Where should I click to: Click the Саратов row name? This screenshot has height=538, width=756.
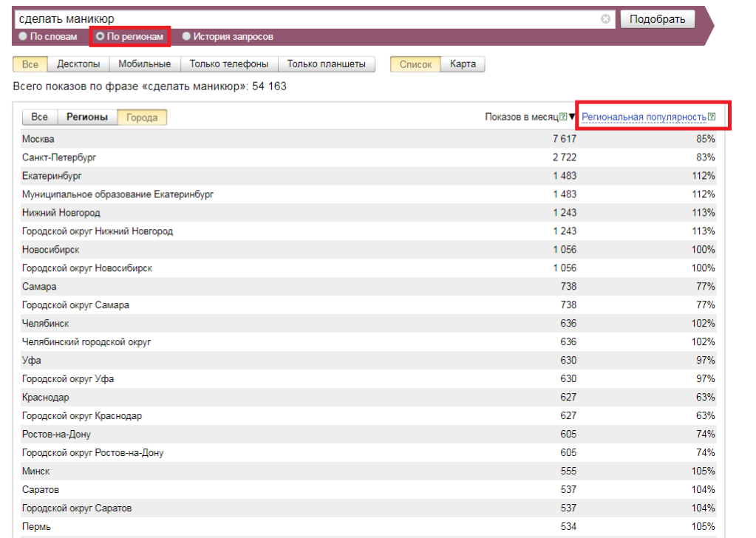pyautogui.click(x=41, y=490)
